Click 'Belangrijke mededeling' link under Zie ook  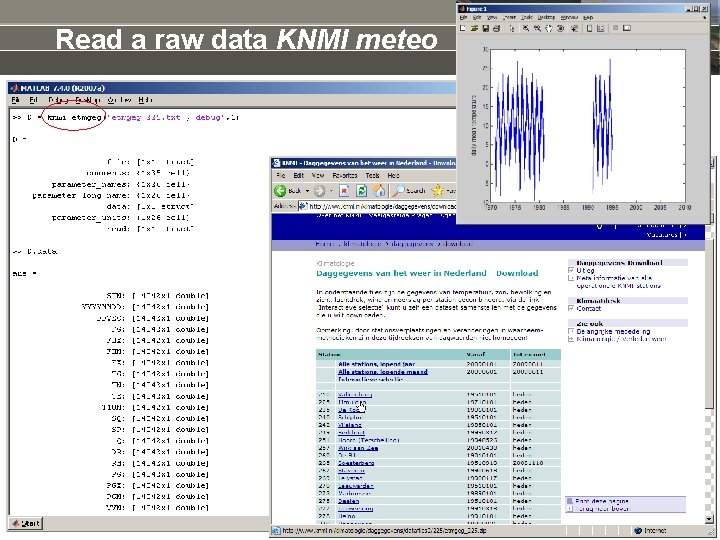click(x=613, y=332)
